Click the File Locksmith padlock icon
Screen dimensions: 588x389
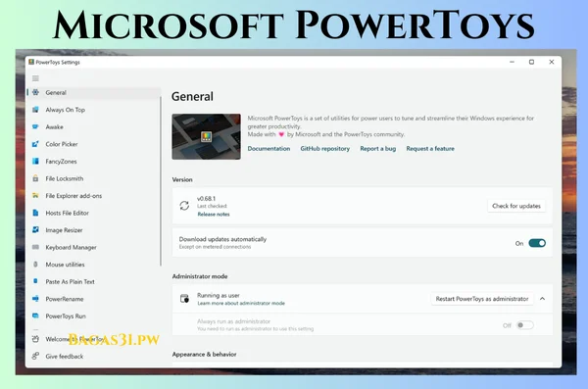35,178
